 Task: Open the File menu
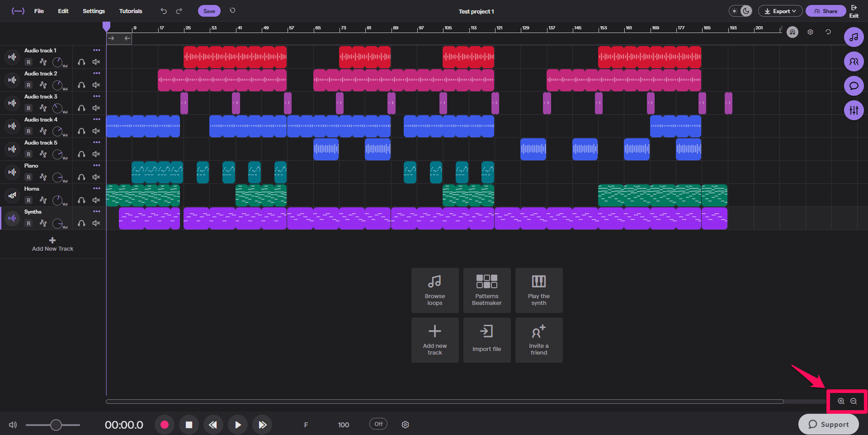tap(39, 11)
